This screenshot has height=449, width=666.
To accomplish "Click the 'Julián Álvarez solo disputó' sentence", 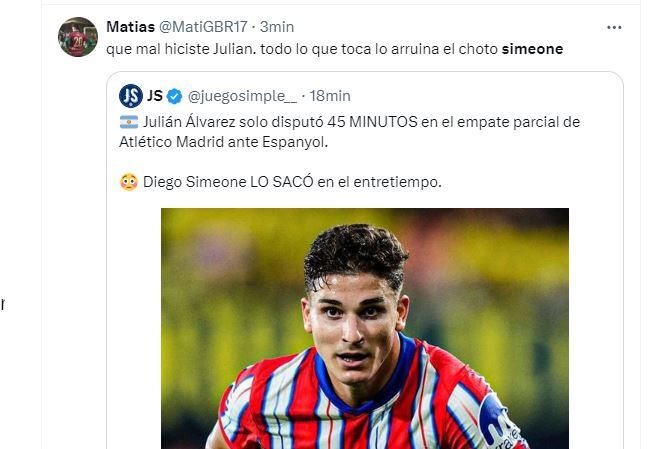I will (361, 122).
